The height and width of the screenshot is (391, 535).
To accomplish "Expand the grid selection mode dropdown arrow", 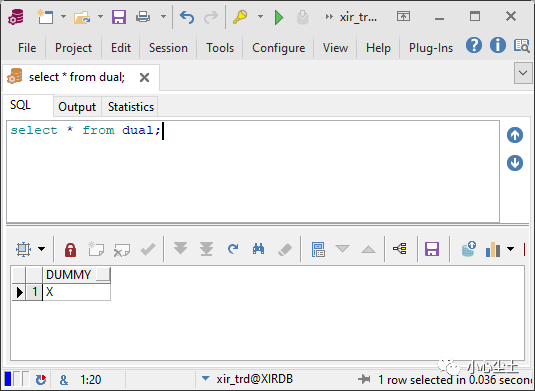I will [x=42, y=249].
